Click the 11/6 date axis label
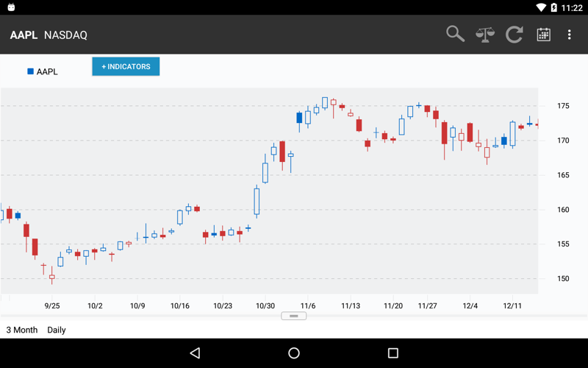The height and width of the screenshot is (368, 588). (x=308, y=305)
